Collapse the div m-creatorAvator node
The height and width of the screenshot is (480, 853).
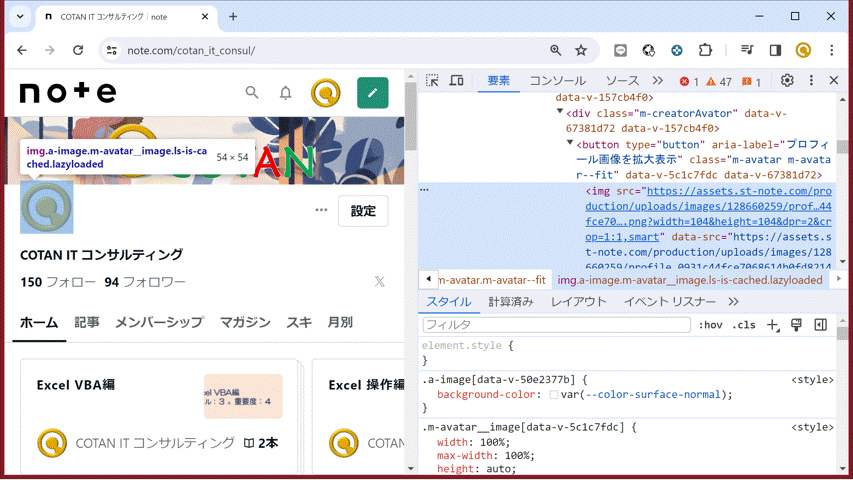[x=560, y=112]
